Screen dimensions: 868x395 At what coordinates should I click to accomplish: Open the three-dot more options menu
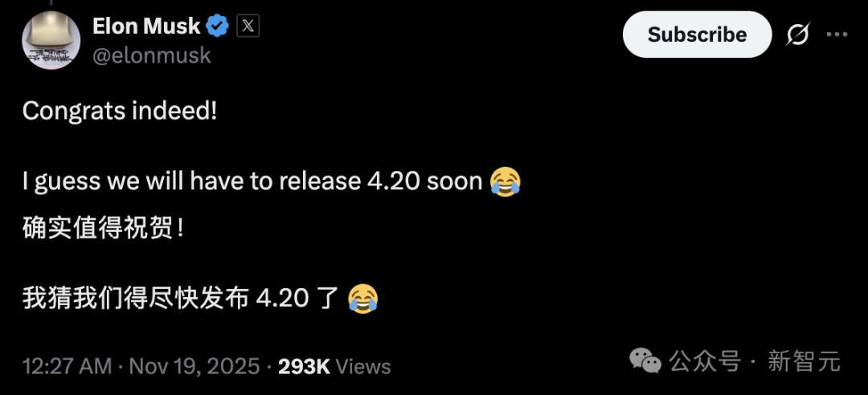837,35
